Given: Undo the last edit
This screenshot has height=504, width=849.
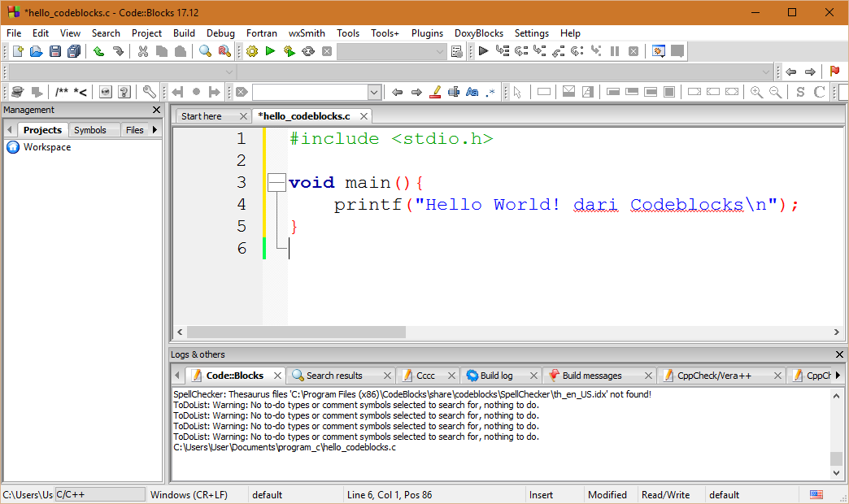Looking at the screenshot, I should pos(98,50).
